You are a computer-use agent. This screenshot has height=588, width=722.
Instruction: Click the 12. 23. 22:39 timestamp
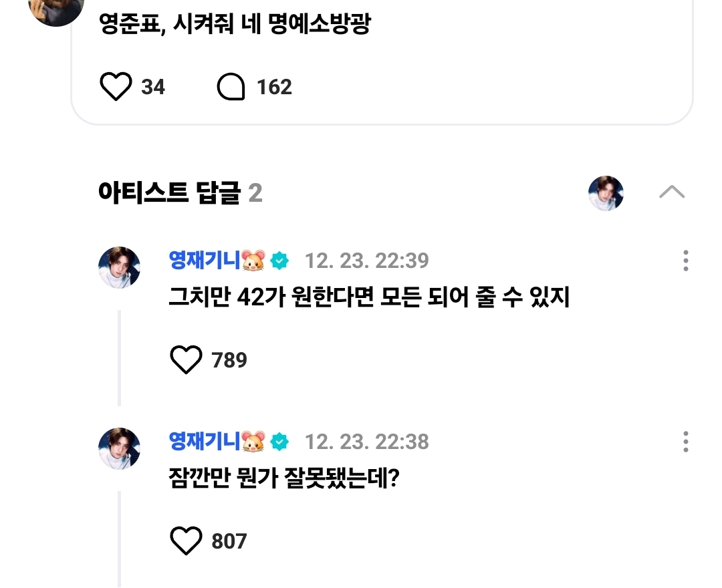pos(366,261)
